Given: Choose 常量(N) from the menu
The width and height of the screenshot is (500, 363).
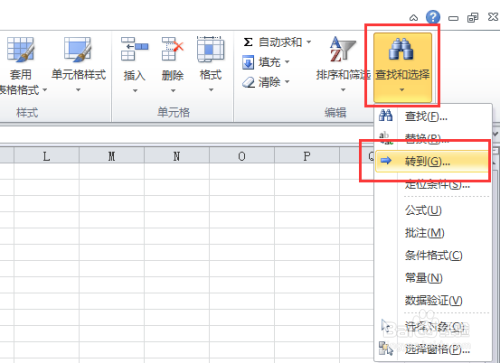Looking at the screenshot, I should tap(433, 278).
